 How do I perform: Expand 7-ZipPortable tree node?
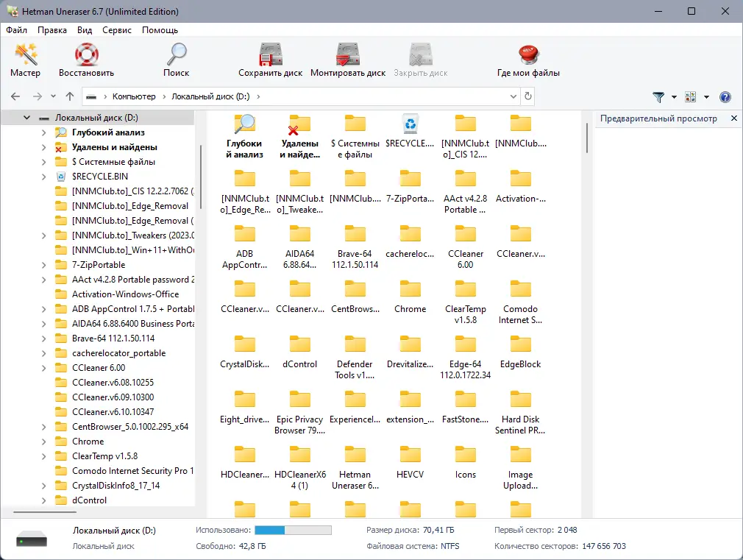(43, 265)
